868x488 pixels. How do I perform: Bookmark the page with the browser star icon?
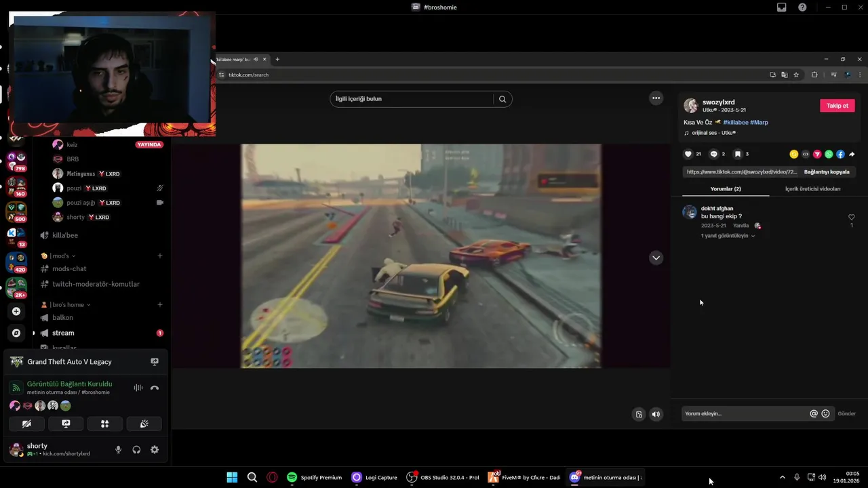coord(796,75)
